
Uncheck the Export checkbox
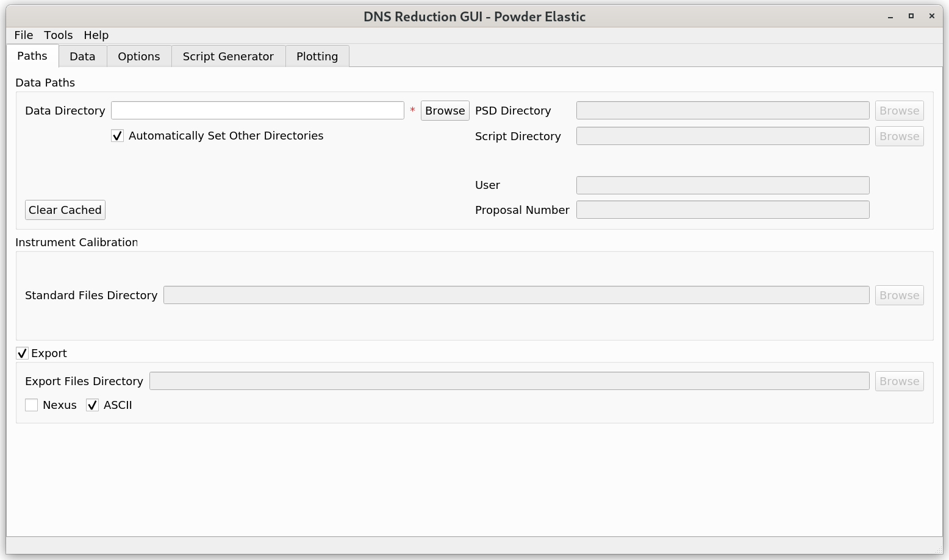pos(23,353)
